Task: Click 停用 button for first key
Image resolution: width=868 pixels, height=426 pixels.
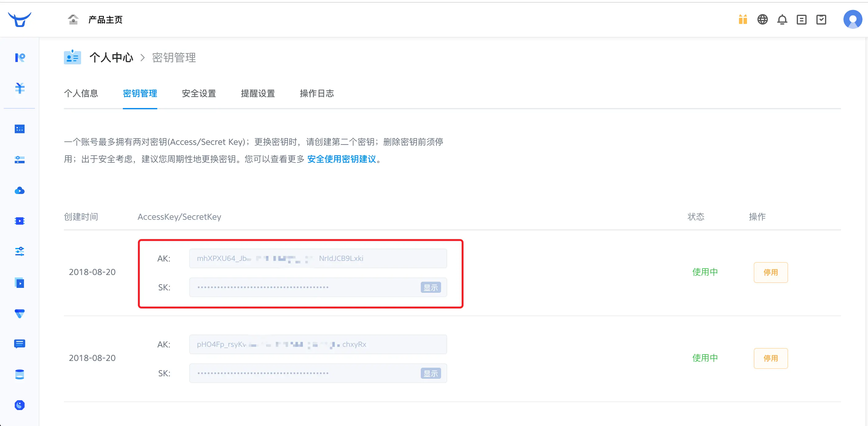Action: (770, 272)
